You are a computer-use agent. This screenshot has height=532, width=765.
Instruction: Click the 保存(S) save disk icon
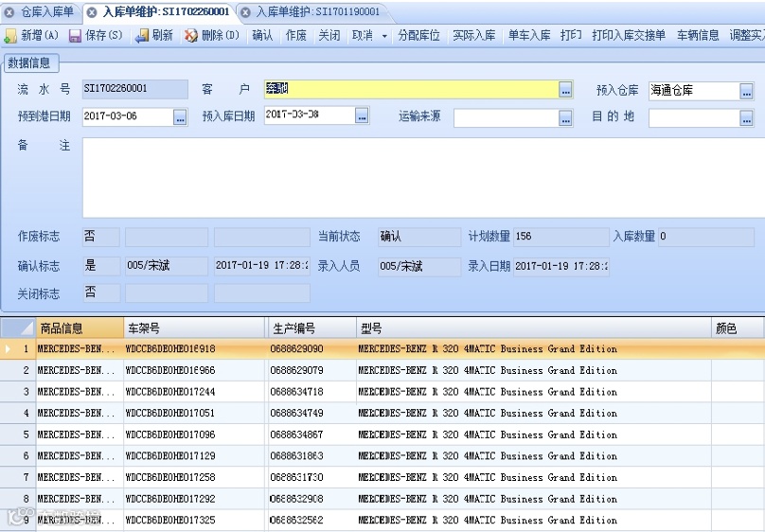[75, 36]
